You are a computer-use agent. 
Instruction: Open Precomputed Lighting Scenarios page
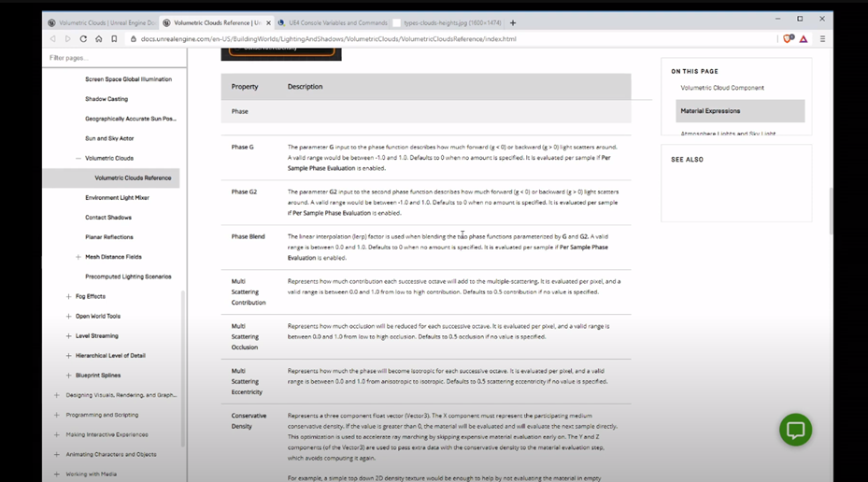point(128,276)
